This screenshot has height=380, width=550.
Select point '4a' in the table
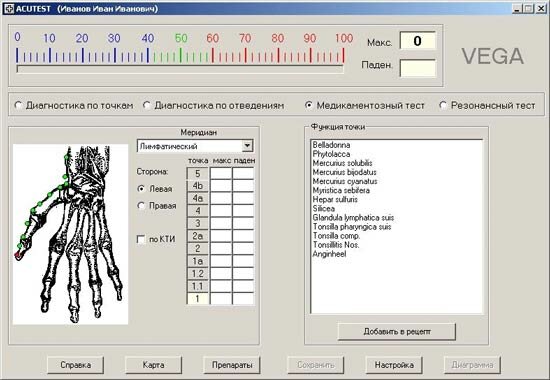197,199
